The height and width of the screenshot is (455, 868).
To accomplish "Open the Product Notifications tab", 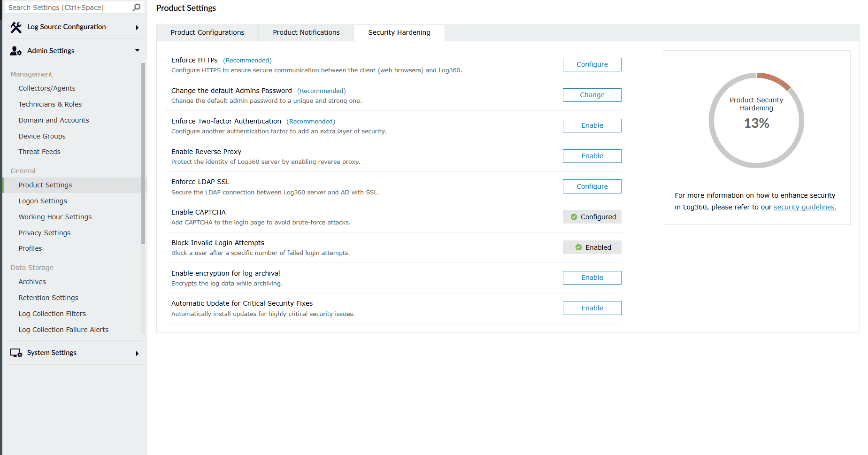I will 306,32.
